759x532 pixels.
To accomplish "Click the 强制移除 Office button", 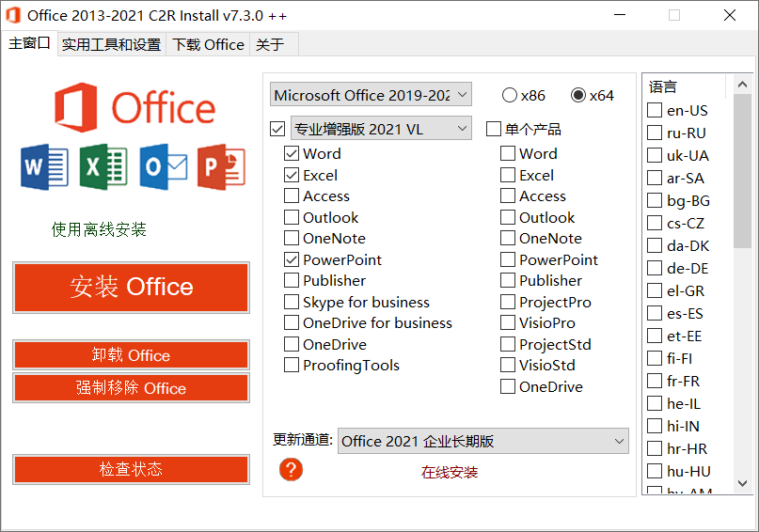I will point(131,388).
